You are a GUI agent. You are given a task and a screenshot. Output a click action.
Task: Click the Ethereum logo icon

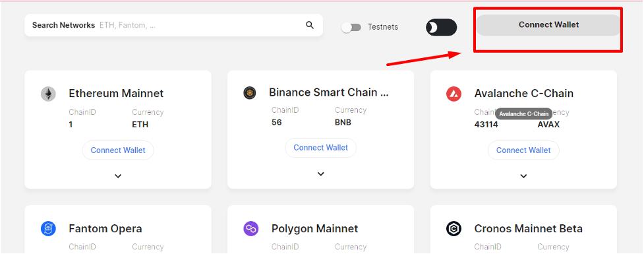click(48, 94)
